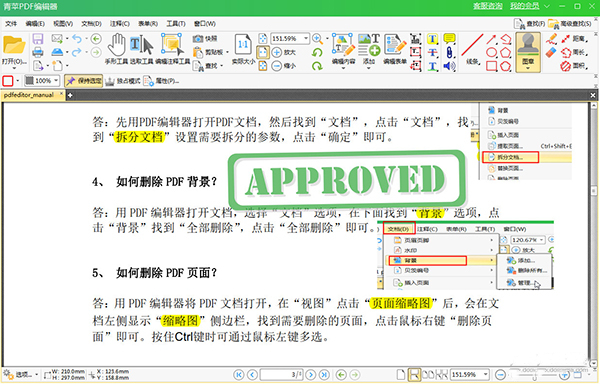The image size is (600, 384).
Task: Print the document using the printer icon
Action: click(x=38, y=52)
